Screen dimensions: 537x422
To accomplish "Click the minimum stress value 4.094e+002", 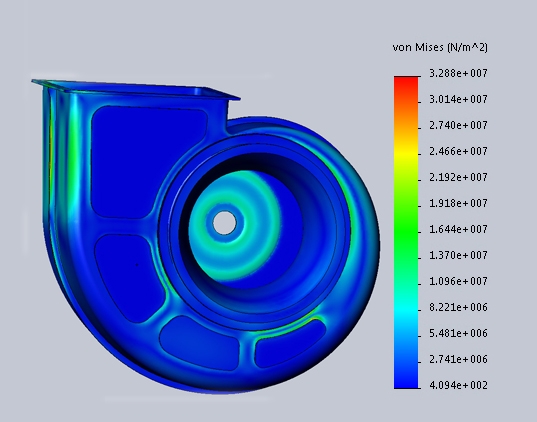I will coord(458,385).
